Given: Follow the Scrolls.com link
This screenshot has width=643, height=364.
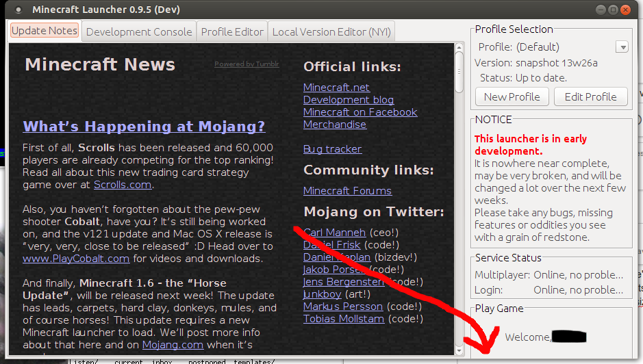Looking at the screenshot, I should [x=123, y=185].
